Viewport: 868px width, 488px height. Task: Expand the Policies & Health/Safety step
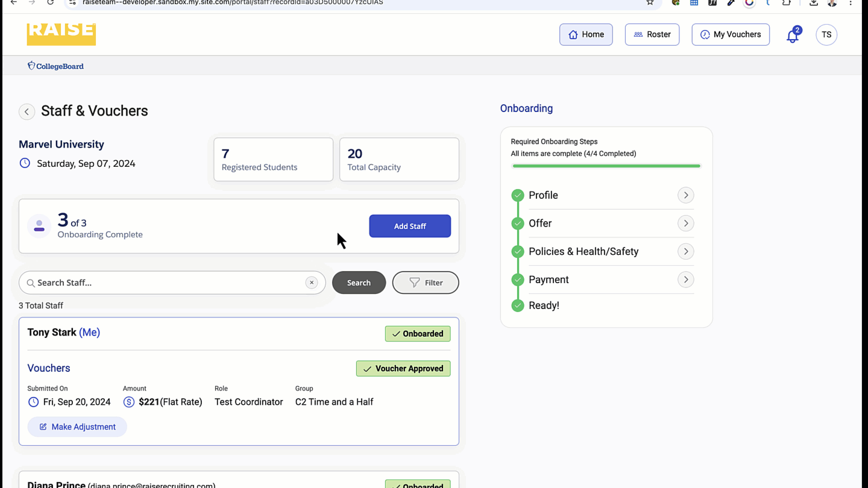685,251
